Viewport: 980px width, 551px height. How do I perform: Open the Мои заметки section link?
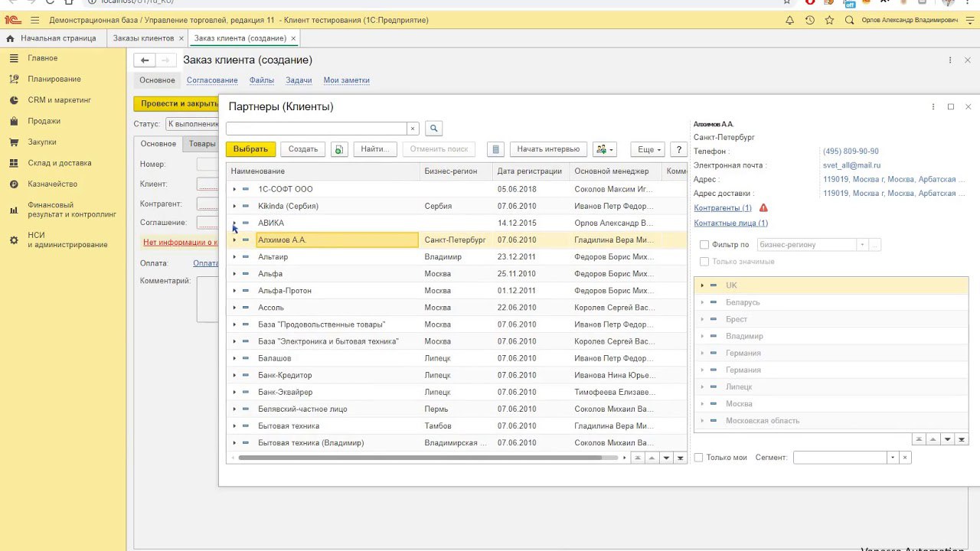[346, 80]
